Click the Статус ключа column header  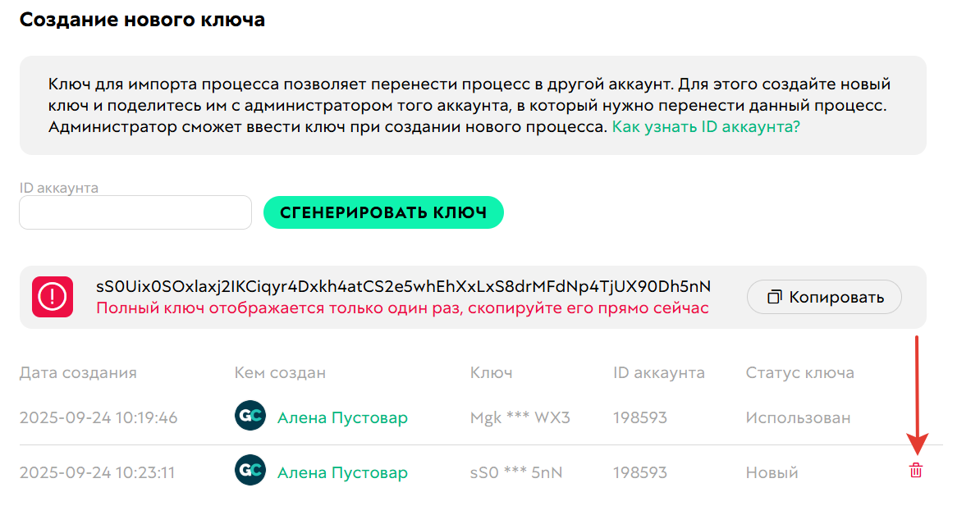tap(799, 373)
